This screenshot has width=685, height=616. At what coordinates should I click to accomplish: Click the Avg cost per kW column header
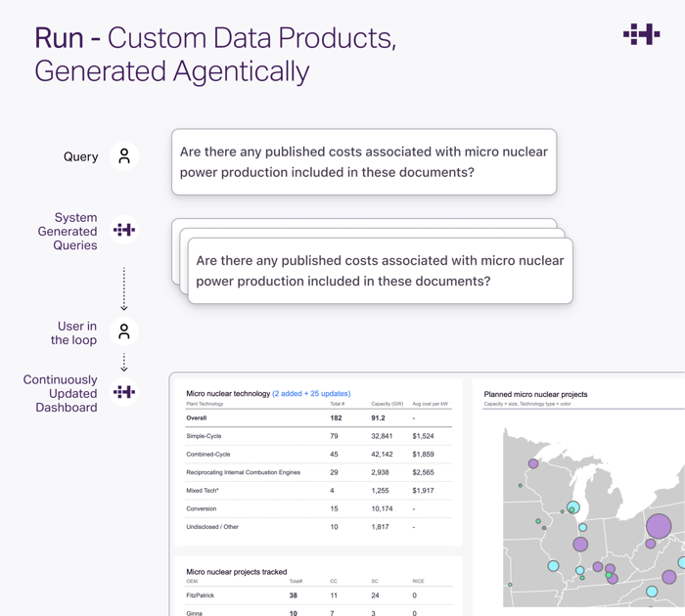click(431, 404)
